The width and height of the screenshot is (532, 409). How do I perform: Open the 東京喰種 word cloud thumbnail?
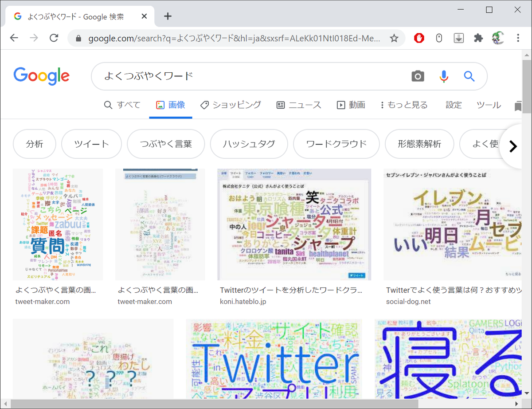(x=294, y=224)
